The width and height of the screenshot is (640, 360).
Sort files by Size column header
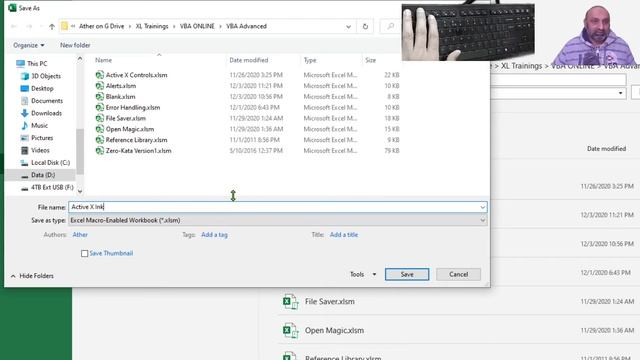coord(370,60)
